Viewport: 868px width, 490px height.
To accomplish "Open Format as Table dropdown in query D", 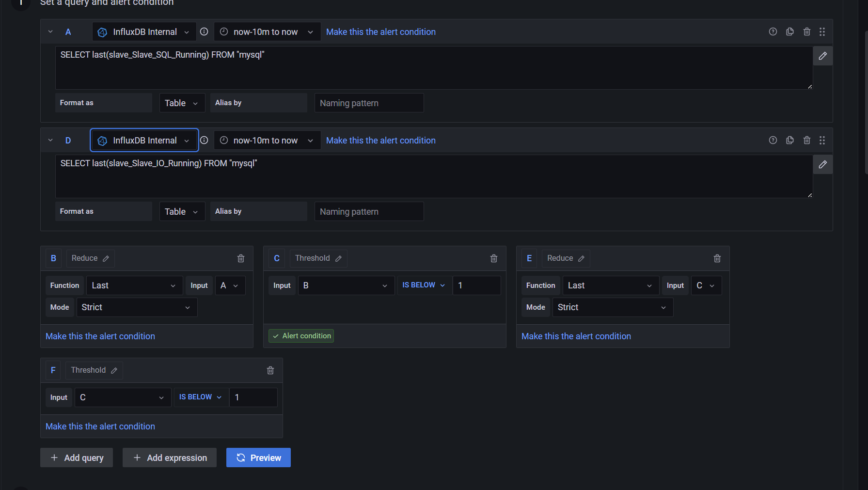I will (x=182, y=211).
